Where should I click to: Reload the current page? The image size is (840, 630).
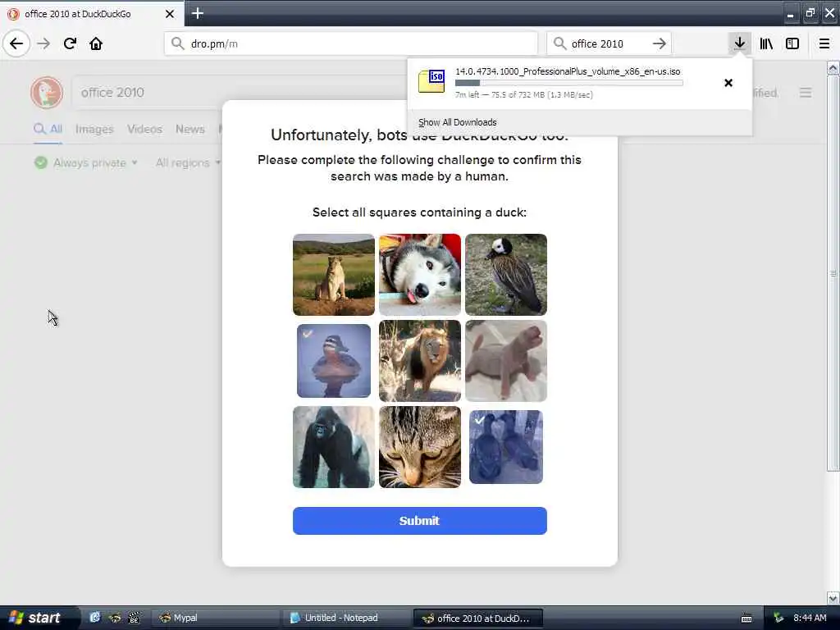70,43
